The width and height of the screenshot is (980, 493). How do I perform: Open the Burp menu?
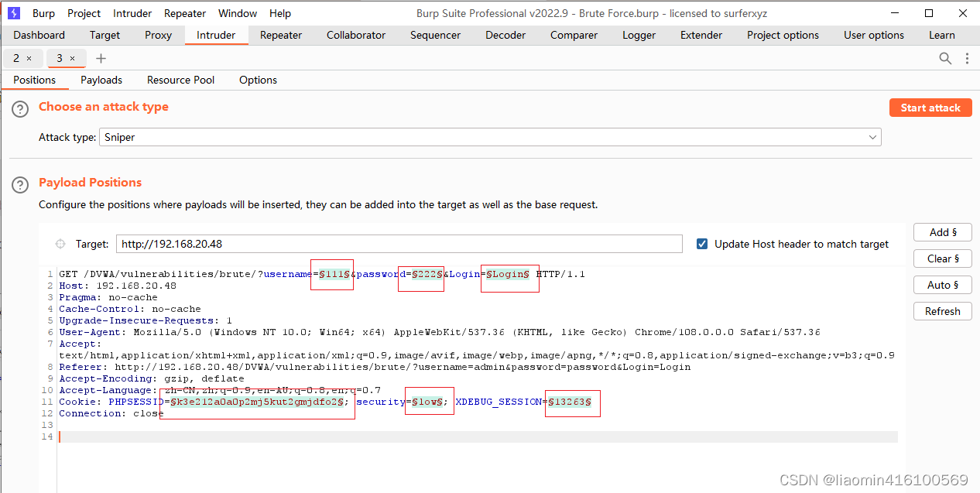click(x=43, y=13)
